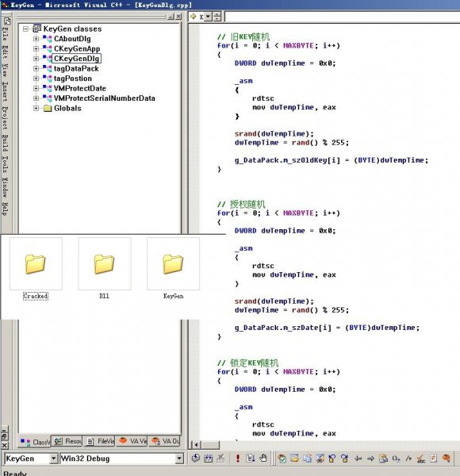Screen dimensions: 460x476
Task: Click the Visual Assist crossed-tools icon
Action: point(320,458)
